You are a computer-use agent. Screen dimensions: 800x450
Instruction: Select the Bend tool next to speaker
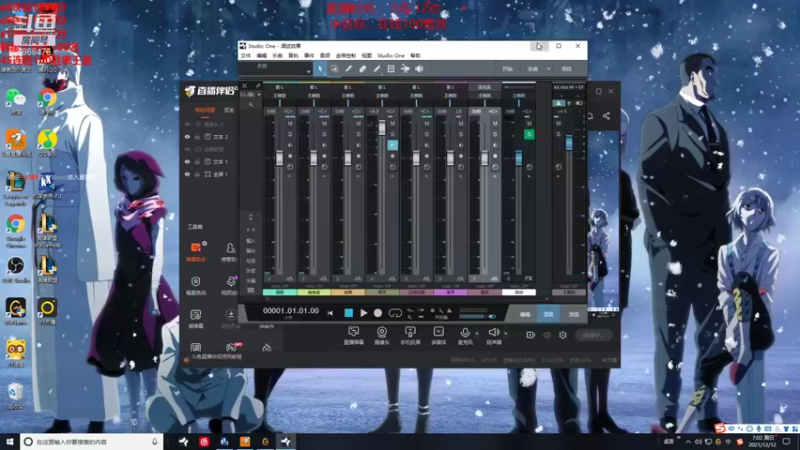[x=405, y=69]
